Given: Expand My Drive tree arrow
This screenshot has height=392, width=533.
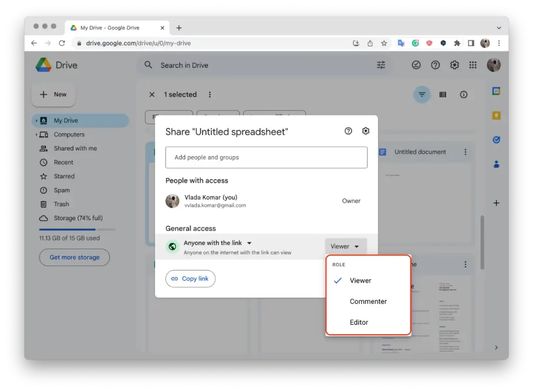Looking at the screenshot, I should point(36,120).
